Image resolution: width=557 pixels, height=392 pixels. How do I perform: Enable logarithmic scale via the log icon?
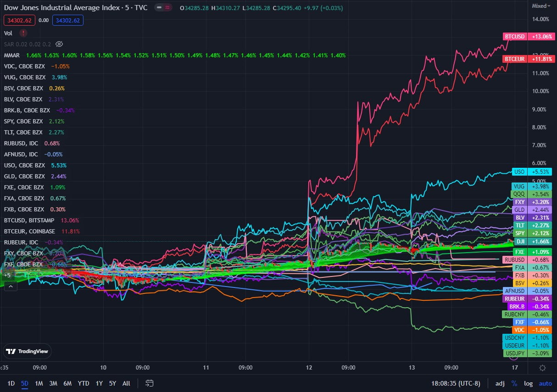coord(528,383)
